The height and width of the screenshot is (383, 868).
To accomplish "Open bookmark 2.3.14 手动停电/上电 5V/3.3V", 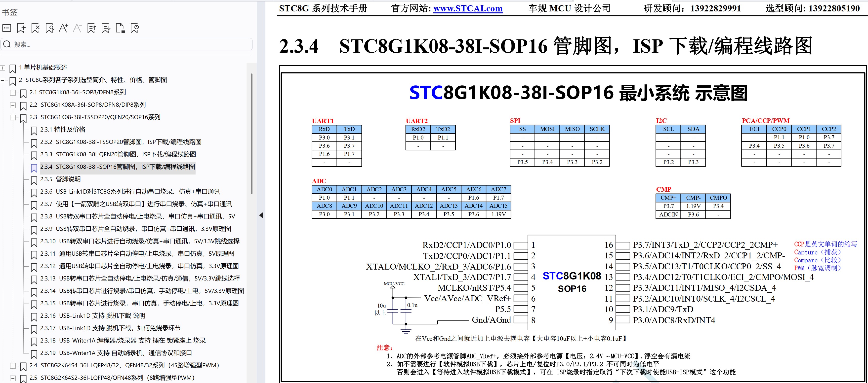I will pos(142,291).
